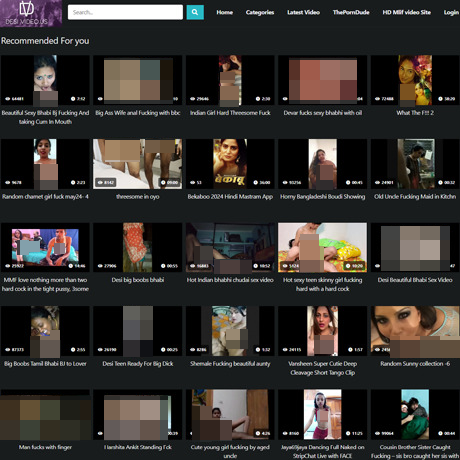The width and height of the screenshot is (460, 460).
Task: Select the Bekaboo 2024 poster thumbnail
Action: [x=230, y=164]
